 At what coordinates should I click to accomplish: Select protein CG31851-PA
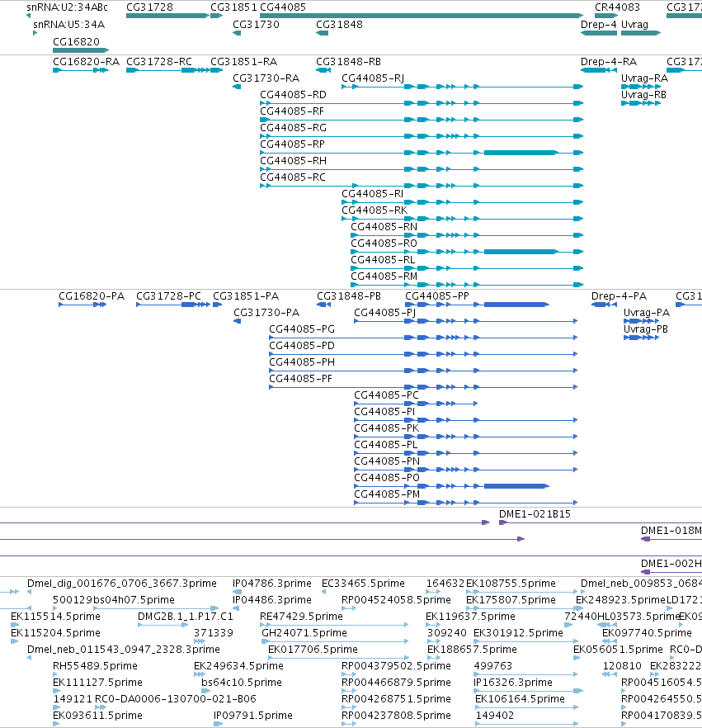(x=217, y=305)
